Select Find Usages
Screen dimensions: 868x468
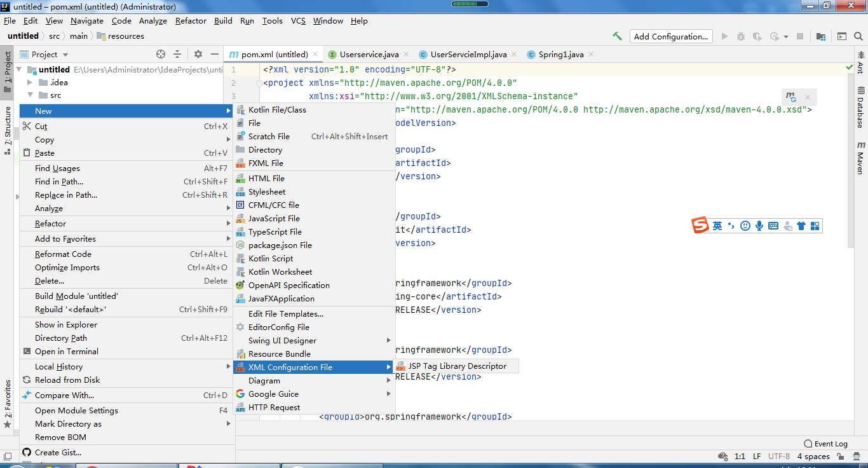point(126,169)
